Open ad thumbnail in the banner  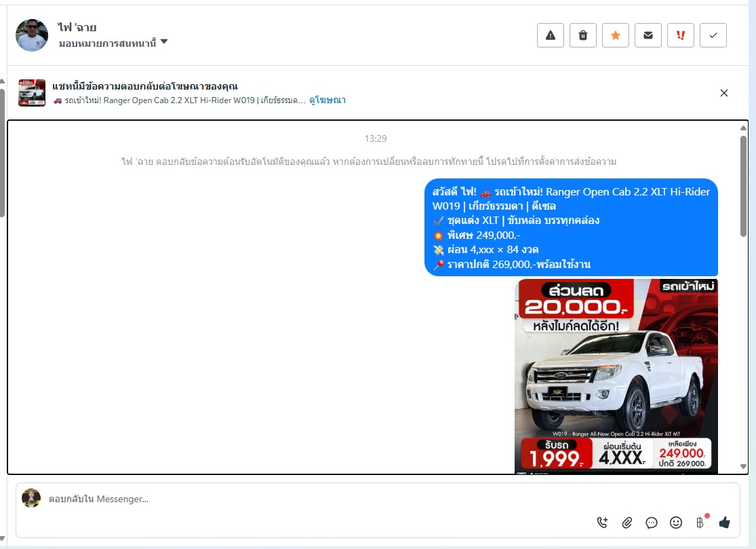tap(32, 92)
